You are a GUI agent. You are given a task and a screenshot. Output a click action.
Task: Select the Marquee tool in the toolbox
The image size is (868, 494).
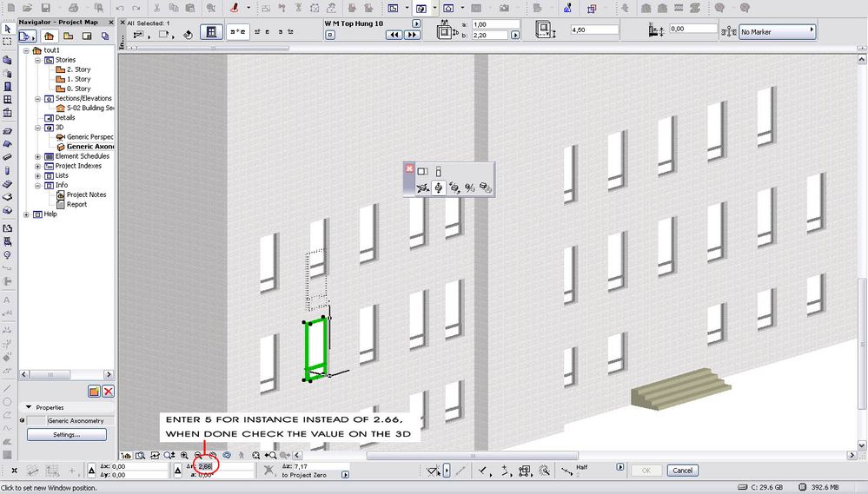7,42
